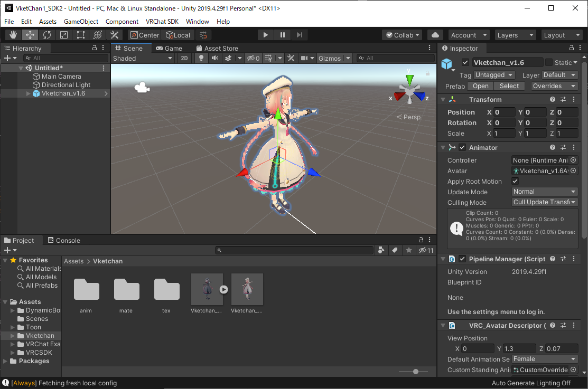Select the Rotate tool
This screenshot has width=588, height=389.
(47, 35)
